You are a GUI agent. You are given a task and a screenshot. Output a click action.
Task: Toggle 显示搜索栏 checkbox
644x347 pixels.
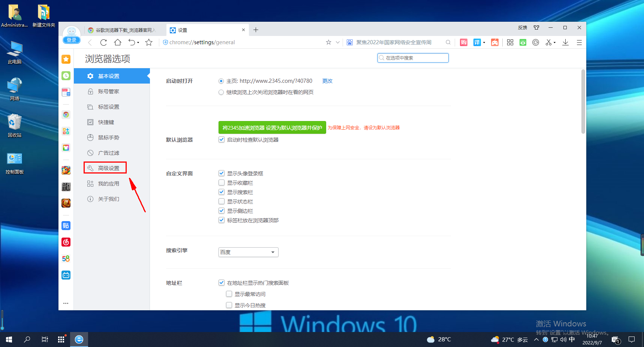(222, 192)
